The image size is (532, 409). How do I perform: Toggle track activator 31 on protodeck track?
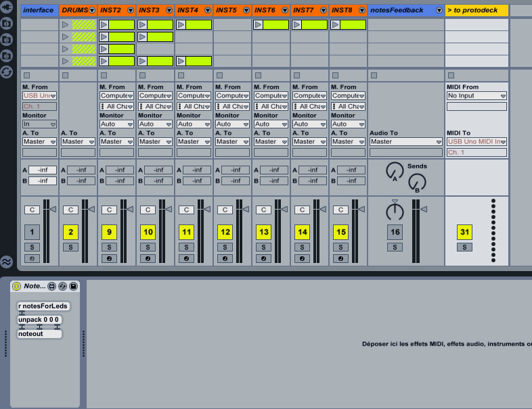coord(464,233)
